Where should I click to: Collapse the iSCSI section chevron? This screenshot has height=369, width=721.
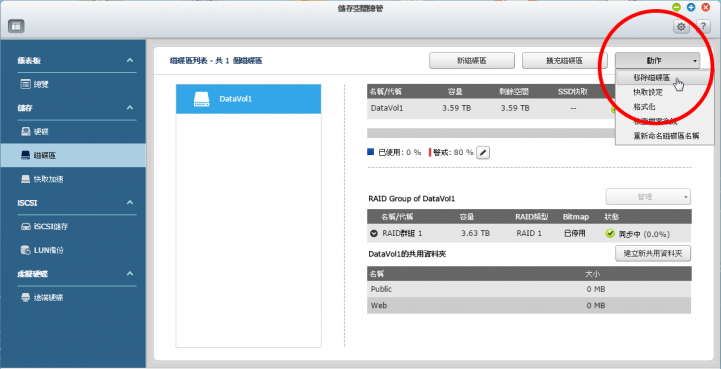(130, 202)
